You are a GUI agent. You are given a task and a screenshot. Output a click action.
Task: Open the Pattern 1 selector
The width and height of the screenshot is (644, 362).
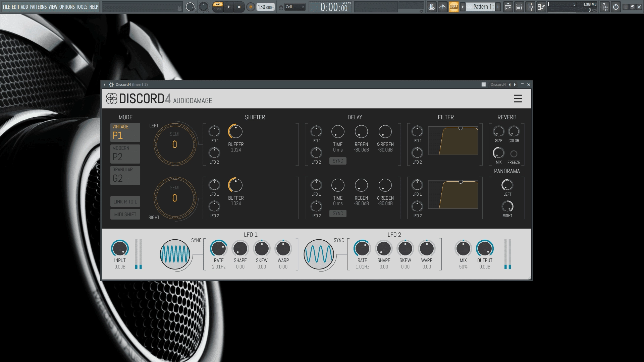pos(480,7)
